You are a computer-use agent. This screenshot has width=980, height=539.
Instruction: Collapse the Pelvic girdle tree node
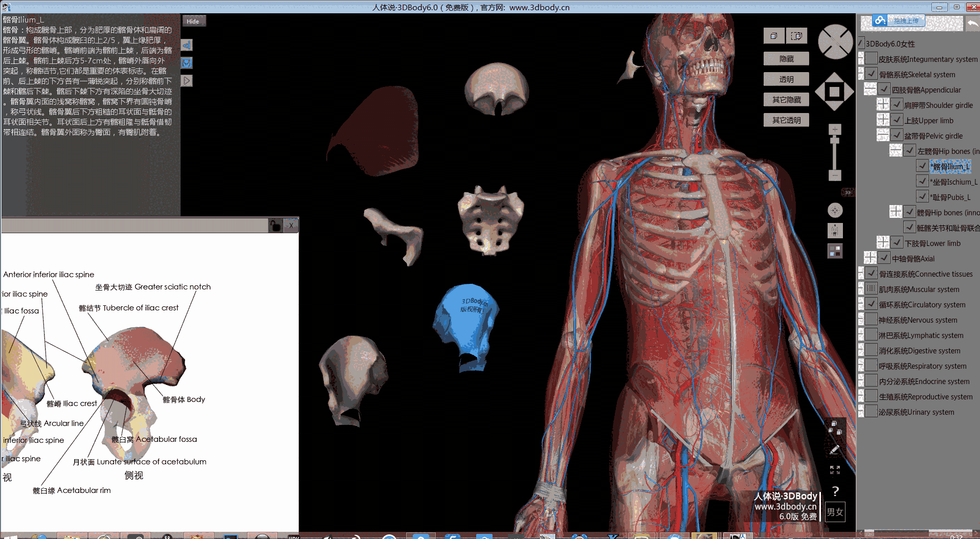(883, 135)
